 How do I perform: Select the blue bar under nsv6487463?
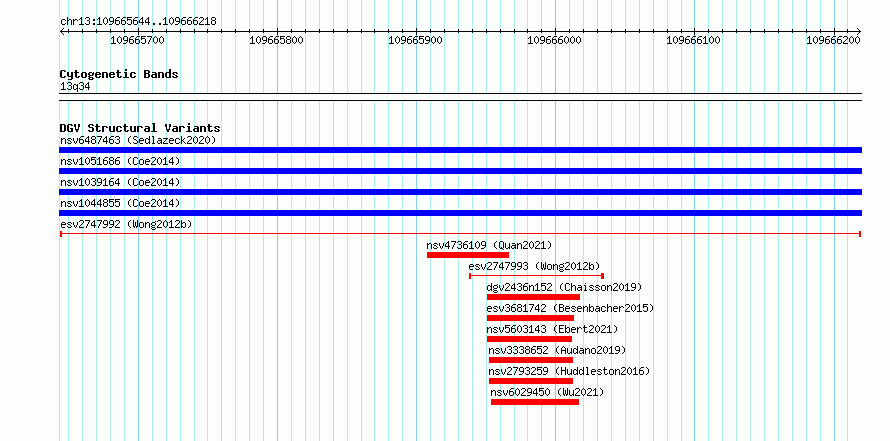[460, 150]
